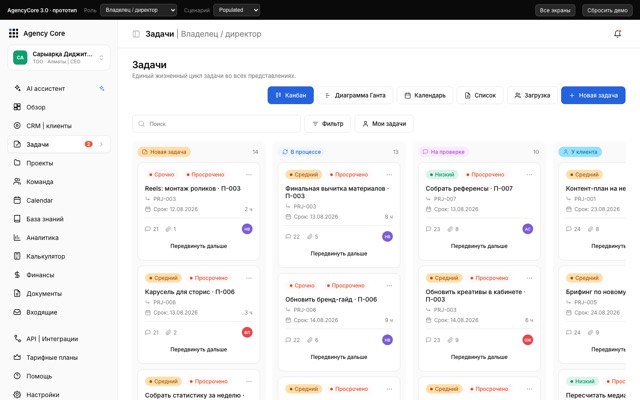Click Передвинуть дальше on Обновить бренд-гайд card
The image size is (640, 400).
339,357
